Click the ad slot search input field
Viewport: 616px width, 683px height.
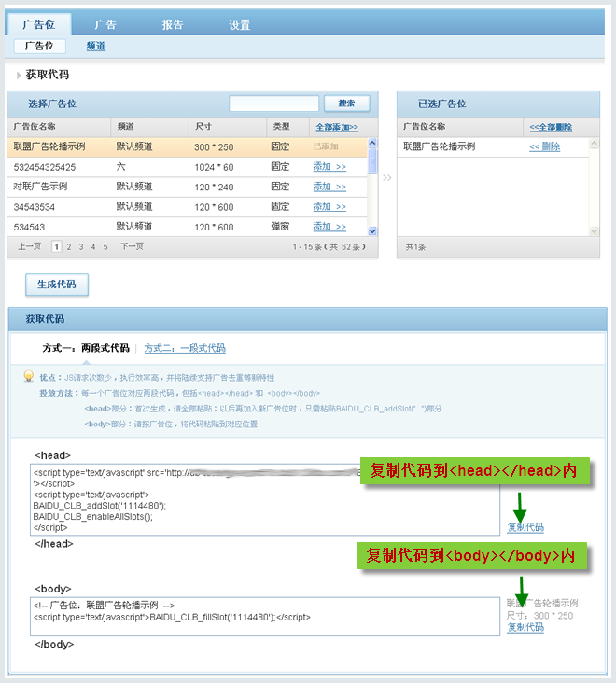(x=274, y=104)
